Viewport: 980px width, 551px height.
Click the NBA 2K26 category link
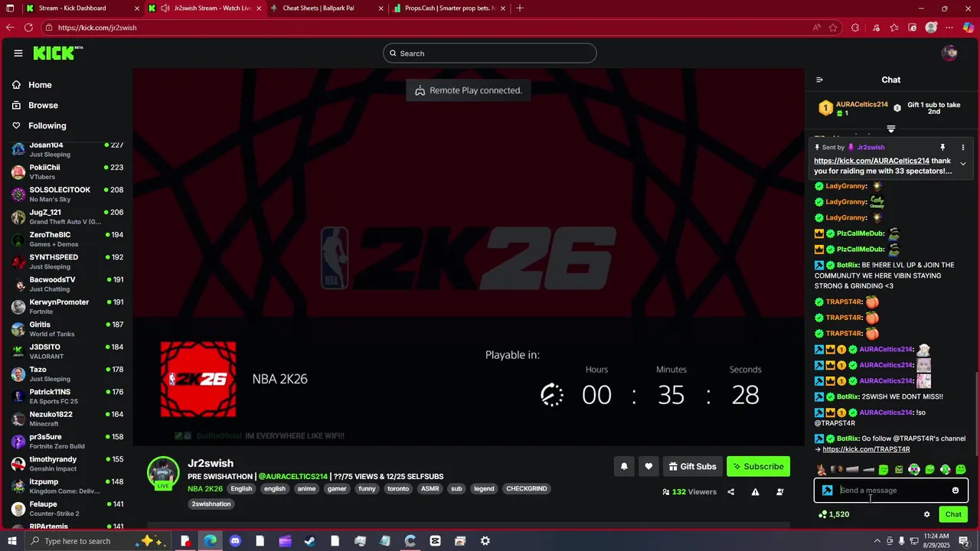point(205,488)
